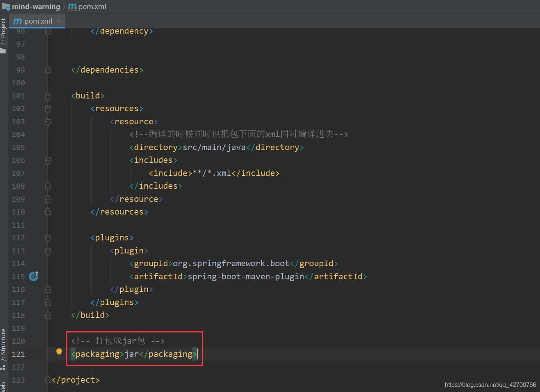Click fold marker at closing resources line 110
This screenshot has height=392, width=540.
(48, 212)
